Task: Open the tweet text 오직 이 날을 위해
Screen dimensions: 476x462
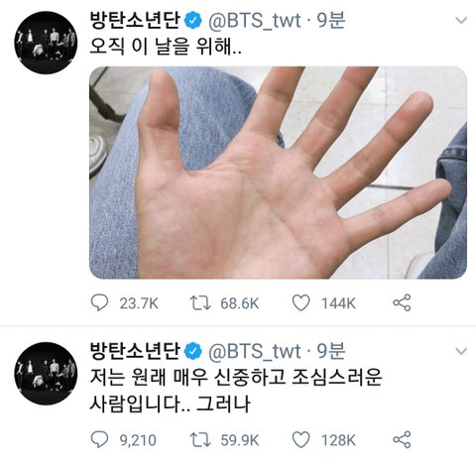Action: [x=166, y=47]
